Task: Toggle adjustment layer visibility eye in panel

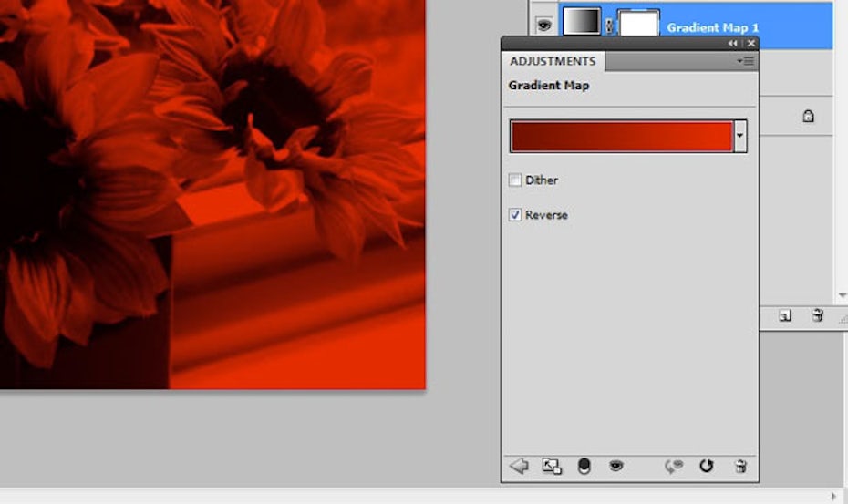Action: pos(615,465)
